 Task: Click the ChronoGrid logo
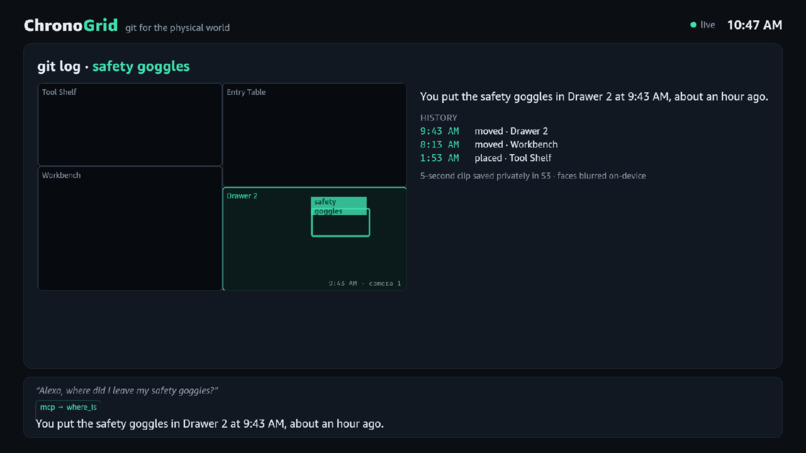pos(71,25)
